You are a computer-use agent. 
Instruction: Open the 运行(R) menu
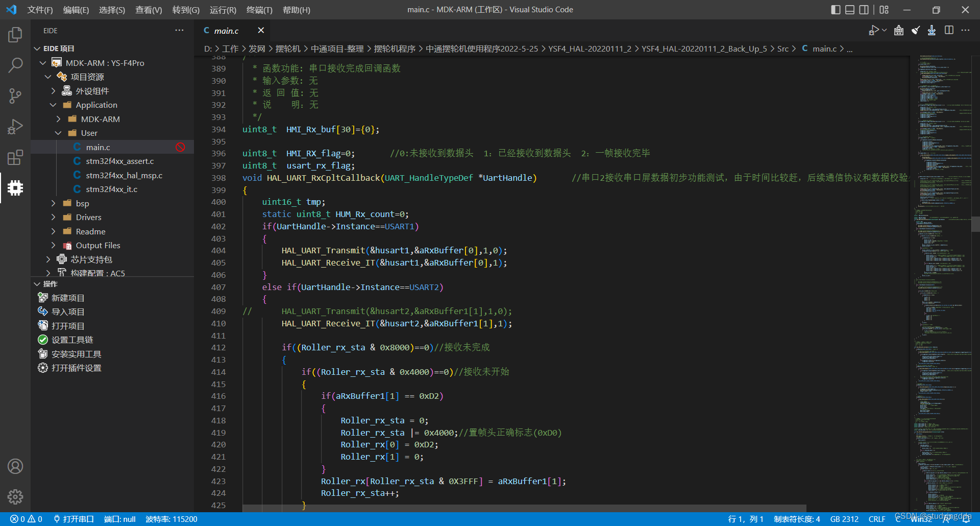223,10
